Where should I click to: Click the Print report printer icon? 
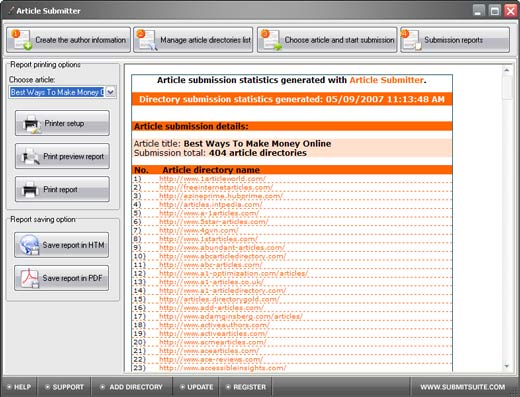pyautogui.click(x=29, y=190)
